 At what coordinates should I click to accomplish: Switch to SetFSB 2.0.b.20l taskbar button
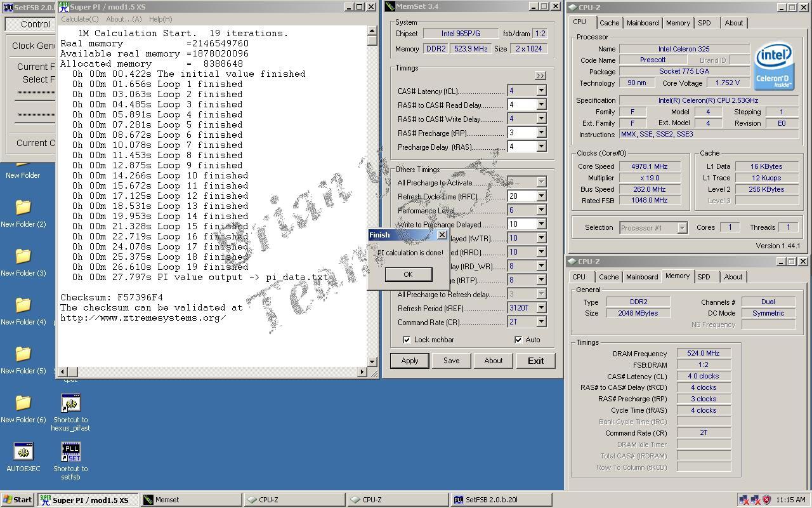[x=501, y=500]
